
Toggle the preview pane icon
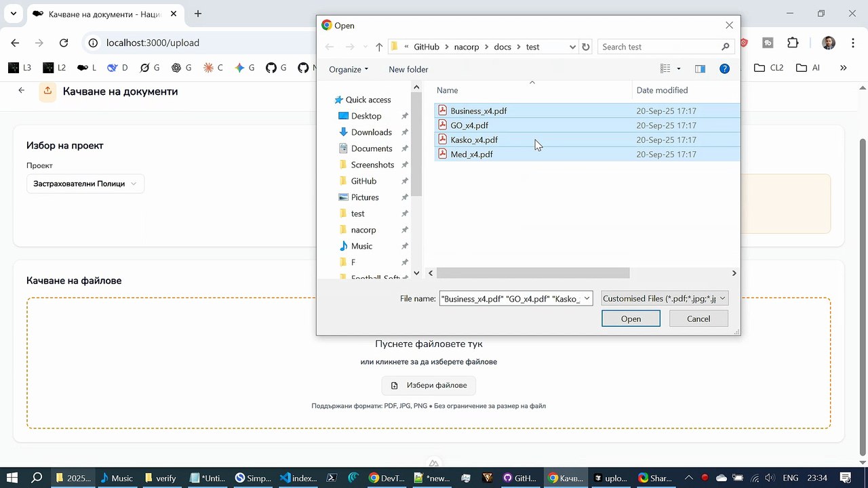(x=700, y=69)
